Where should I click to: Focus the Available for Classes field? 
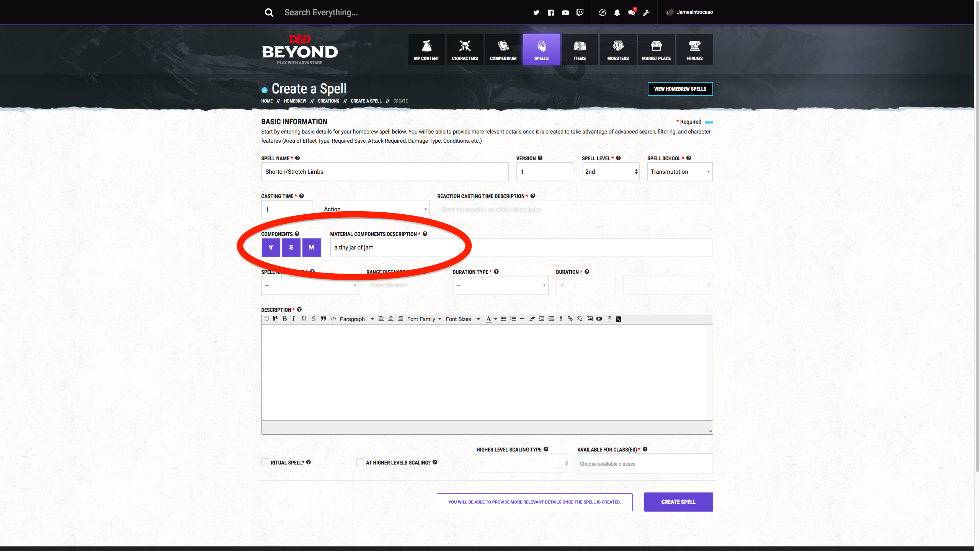[x=645, y=464]
